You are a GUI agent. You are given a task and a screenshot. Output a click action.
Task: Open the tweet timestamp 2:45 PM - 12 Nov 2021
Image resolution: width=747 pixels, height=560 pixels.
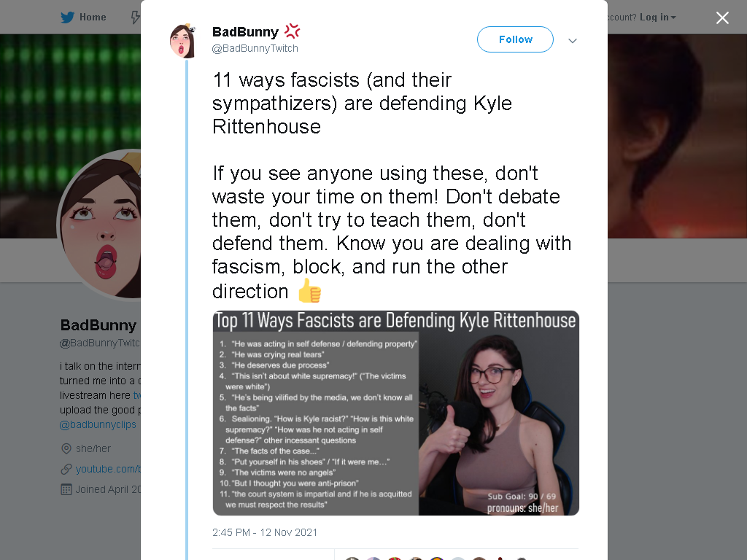click(x=265, y=532)
